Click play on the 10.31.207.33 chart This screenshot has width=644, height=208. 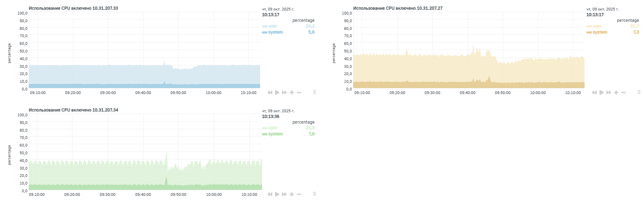click(277, 92)
